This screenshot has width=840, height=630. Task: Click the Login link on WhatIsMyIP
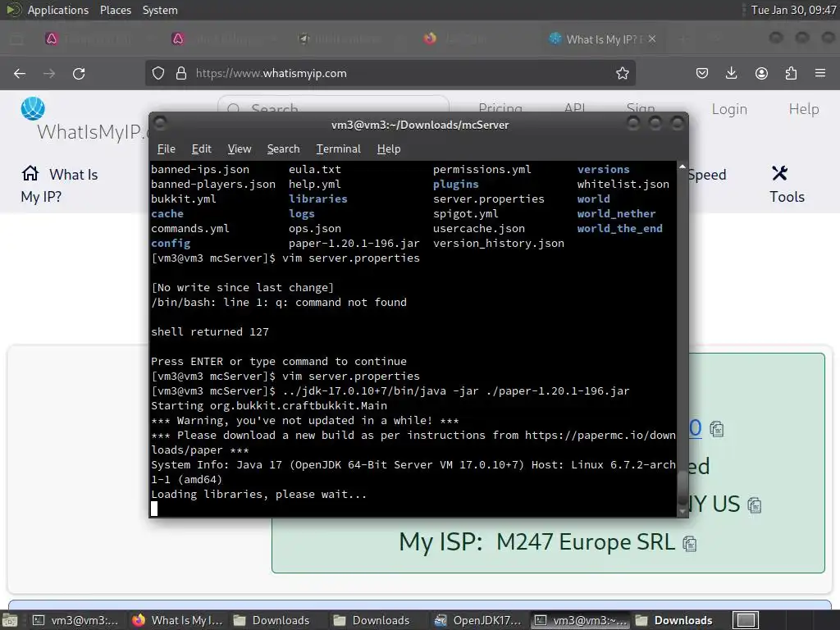click(x=729, y=109)
